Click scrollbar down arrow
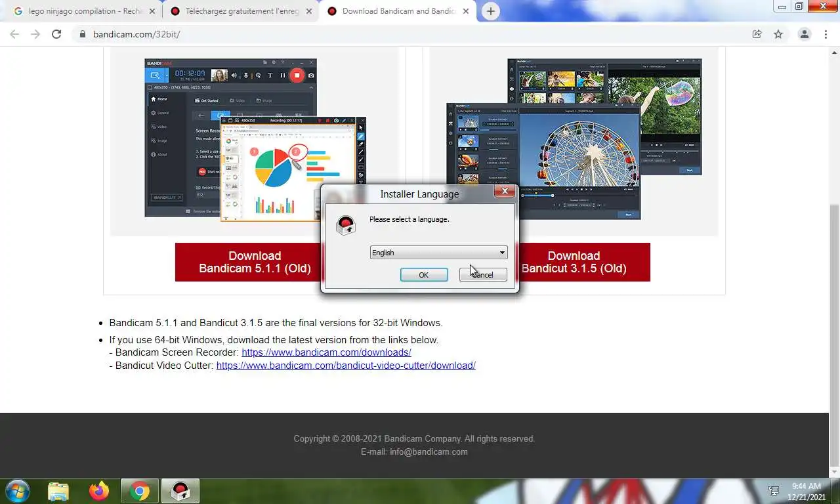 (x=834, y=472)
